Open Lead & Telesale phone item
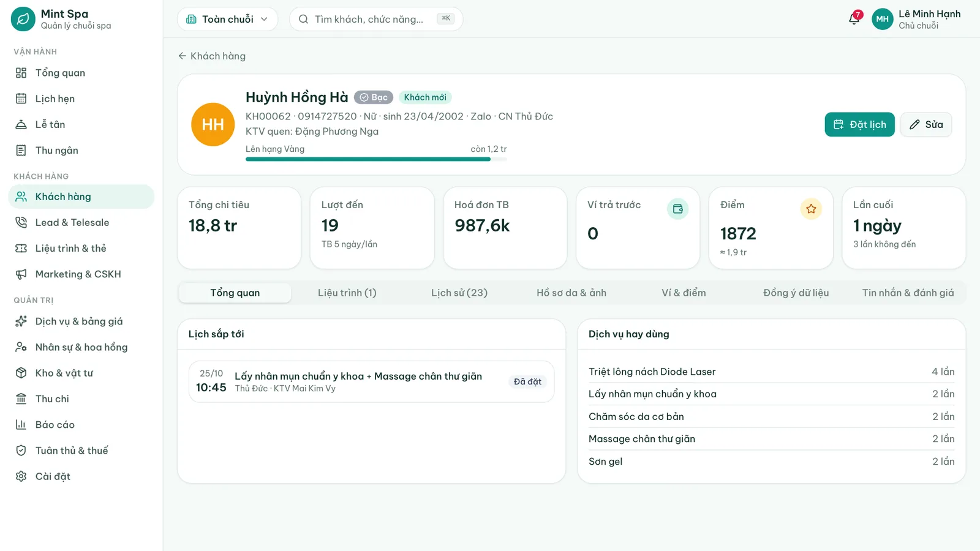 tap(81, 222)
